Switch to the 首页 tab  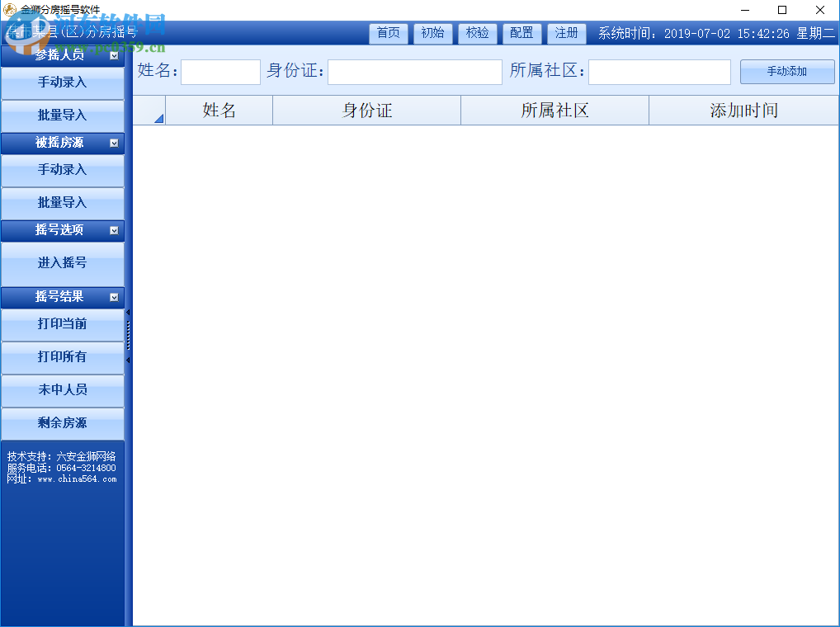(388, 33)
